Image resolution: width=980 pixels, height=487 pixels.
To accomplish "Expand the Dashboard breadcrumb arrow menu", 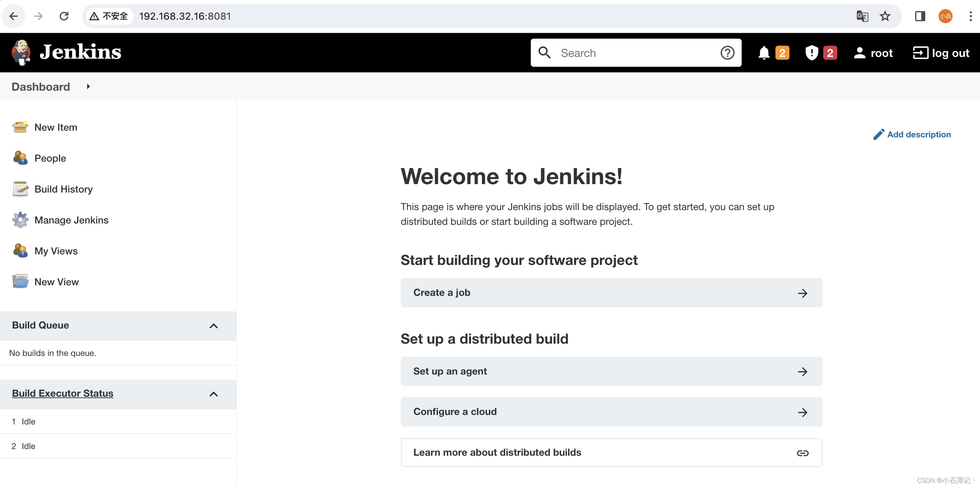I will click(x=88, y=87).
